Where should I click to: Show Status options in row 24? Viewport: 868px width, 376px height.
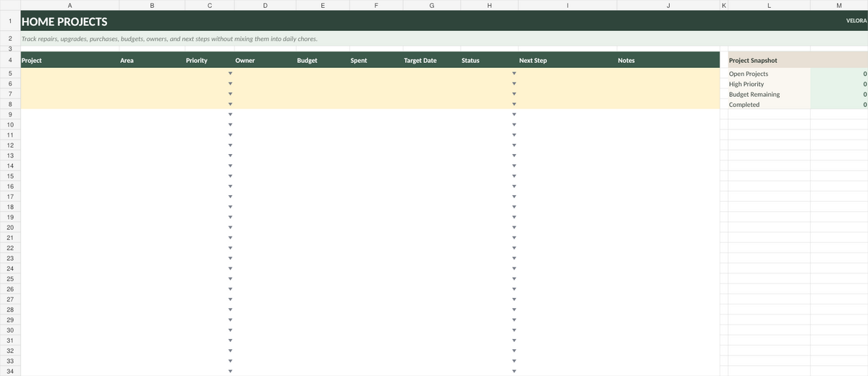[x=514, y=268]
